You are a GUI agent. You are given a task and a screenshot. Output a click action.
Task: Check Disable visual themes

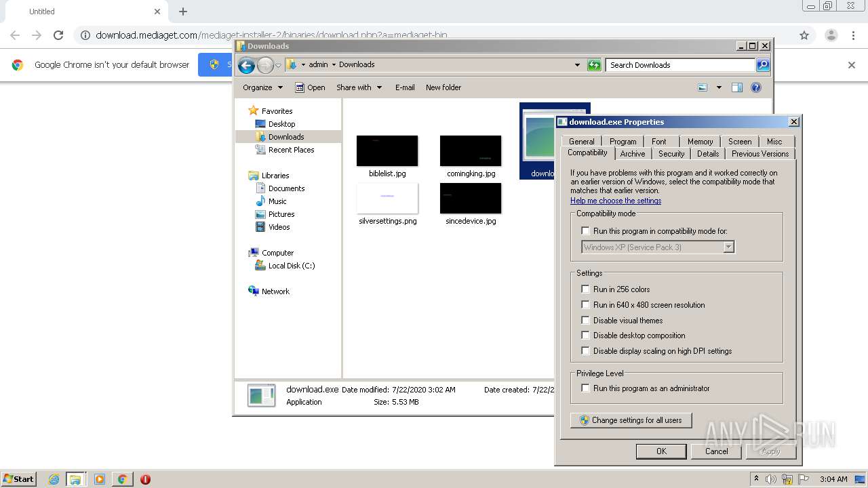(x=586, y=321)
